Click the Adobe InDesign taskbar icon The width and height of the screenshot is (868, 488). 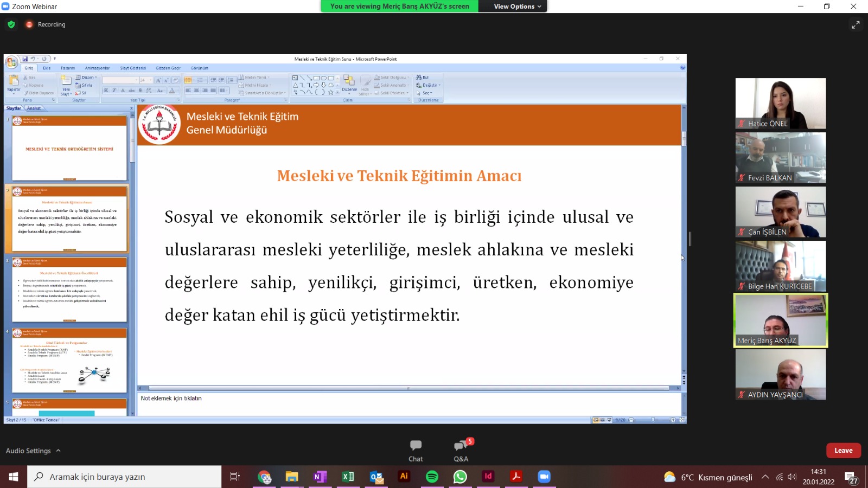[x=488, y=477]
